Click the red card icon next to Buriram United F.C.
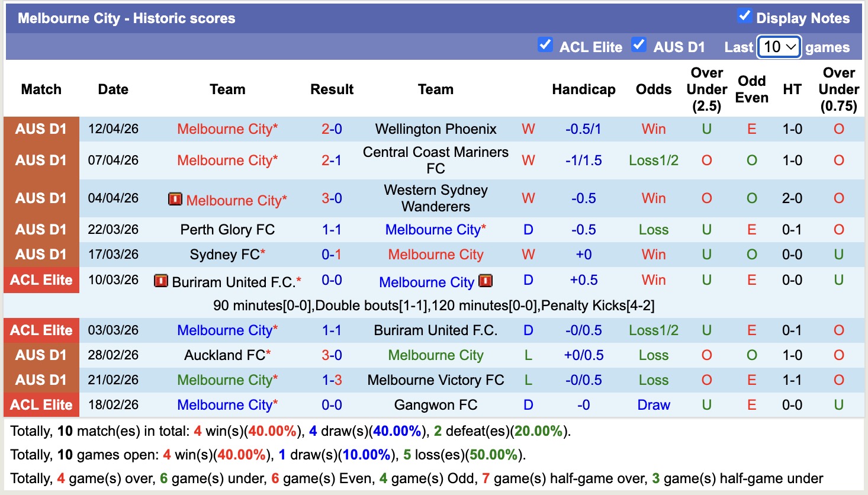The width and height of the screenshot is (868, 495). coord(160,280)
